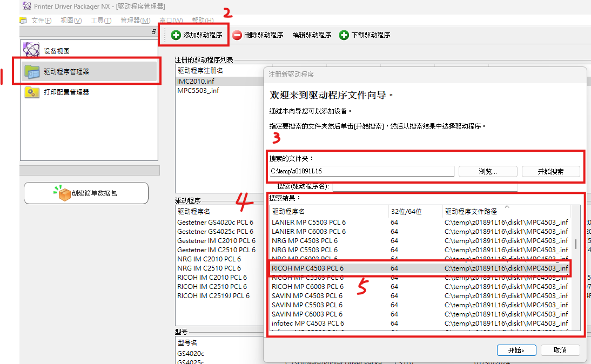The image size is (591, 364).
Task: Click the 创建简单数据包 button
Action: (x=86, y=193)
